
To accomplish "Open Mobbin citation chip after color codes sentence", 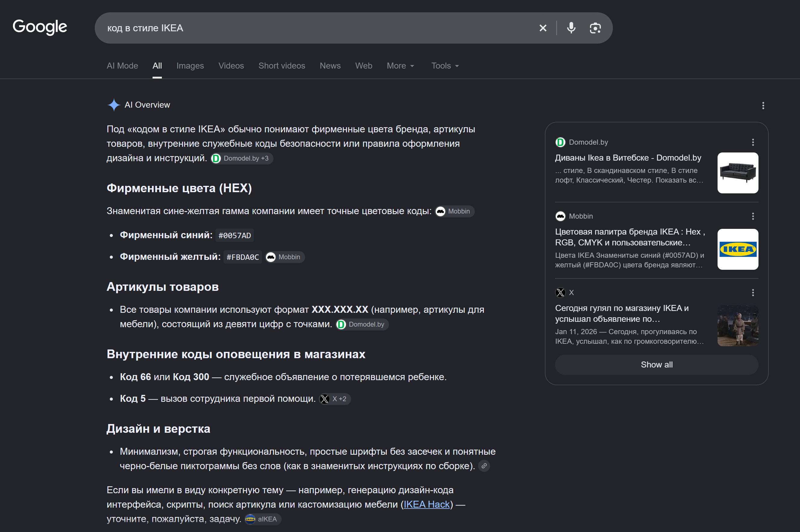I will click(x=455, y=211).
